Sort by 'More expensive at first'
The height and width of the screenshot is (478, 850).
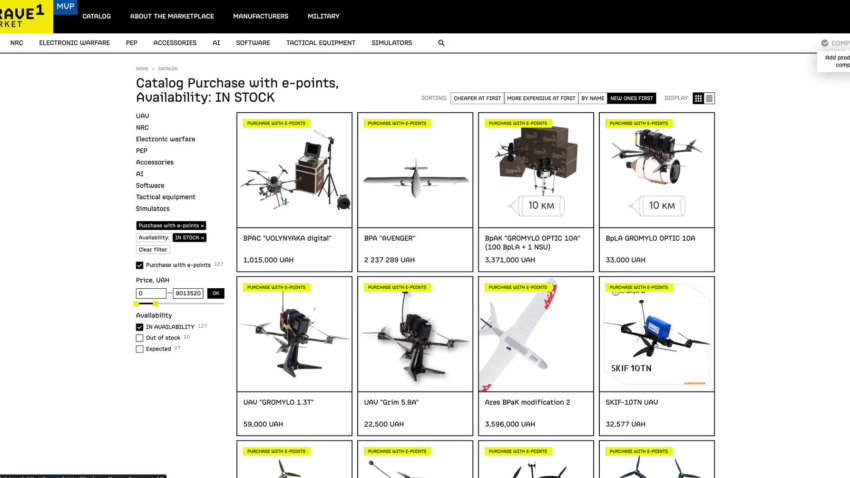coord(540,98)
